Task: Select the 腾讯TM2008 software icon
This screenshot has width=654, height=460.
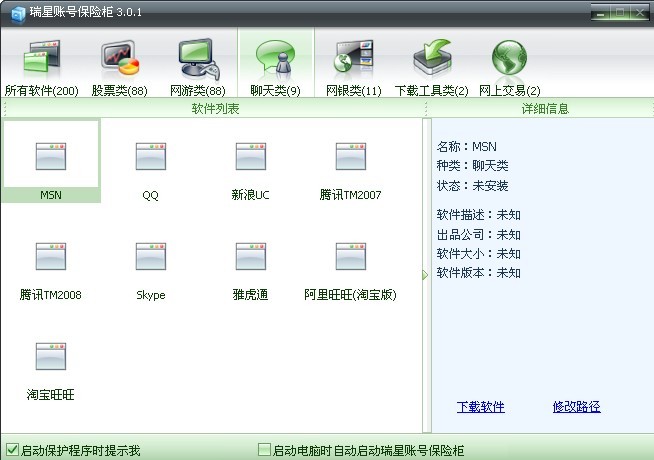Action: [51, 256]
